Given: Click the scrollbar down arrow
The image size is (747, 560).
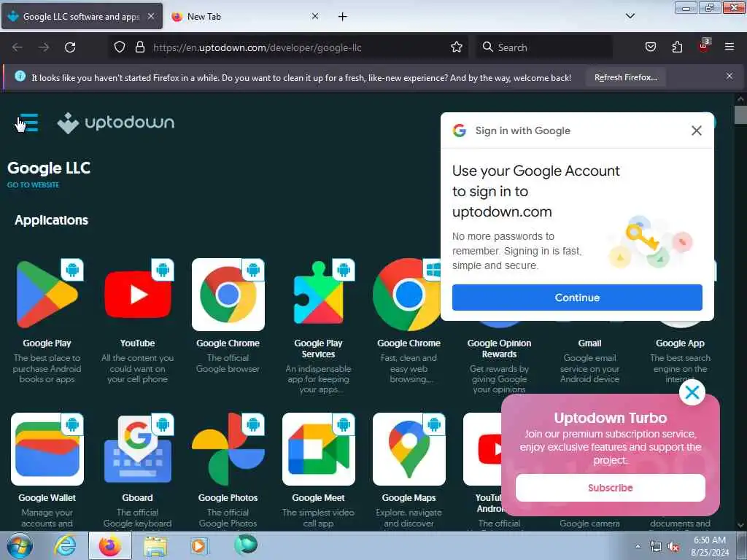Looking at the screenshot, I should tap(740, 525).
